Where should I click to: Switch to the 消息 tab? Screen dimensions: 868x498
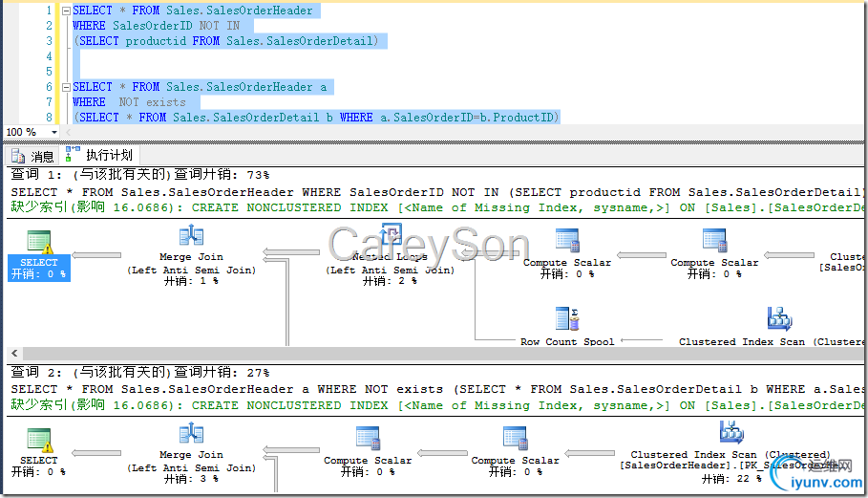tap(33, 156)
